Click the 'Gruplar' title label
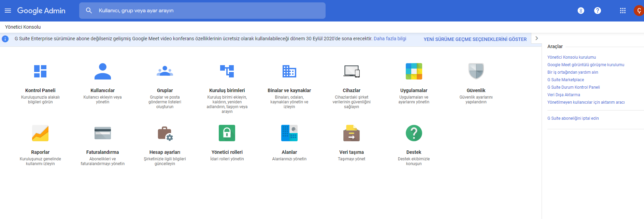 pos(165,90)
